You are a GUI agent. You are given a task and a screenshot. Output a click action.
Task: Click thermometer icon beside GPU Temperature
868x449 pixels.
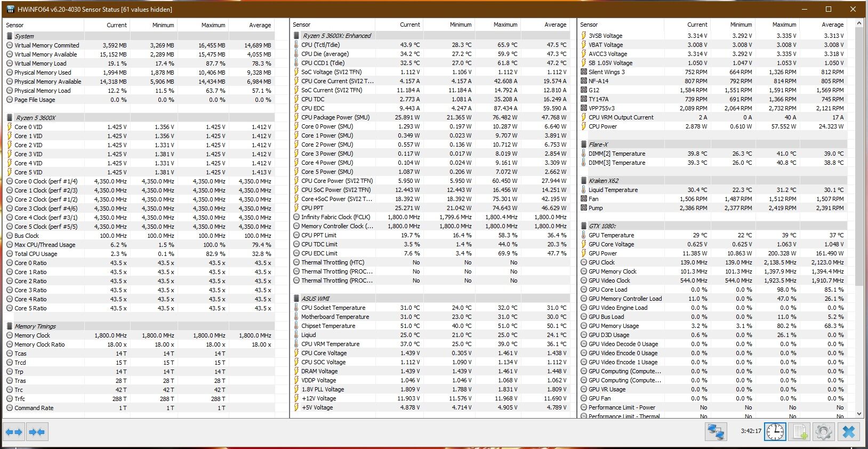pos(584,235)
